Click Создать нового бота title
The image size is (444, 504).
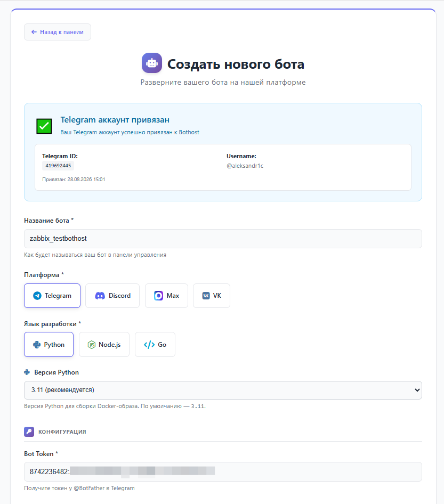click(236, 64)
